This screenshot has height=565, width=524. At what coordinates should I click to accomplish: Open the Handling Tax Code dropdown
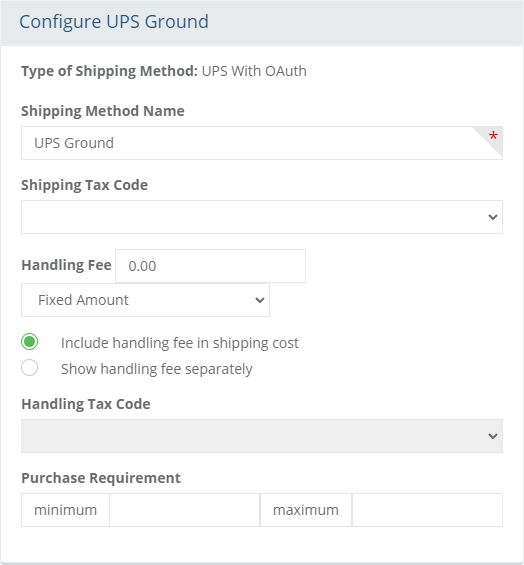262,436
